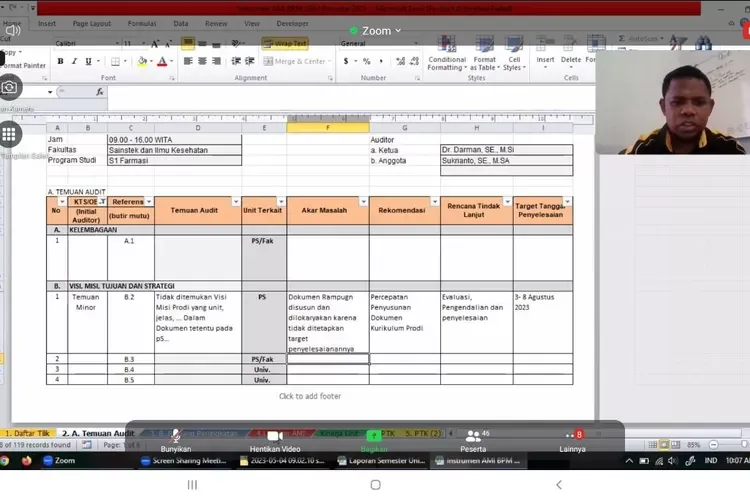
Task: Click the Underline icon
Action: pos(88,62)
